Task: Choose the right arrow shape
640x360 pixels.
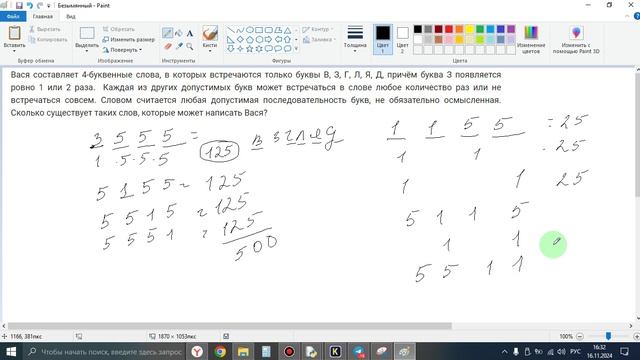Action: [x=269, y=40]
